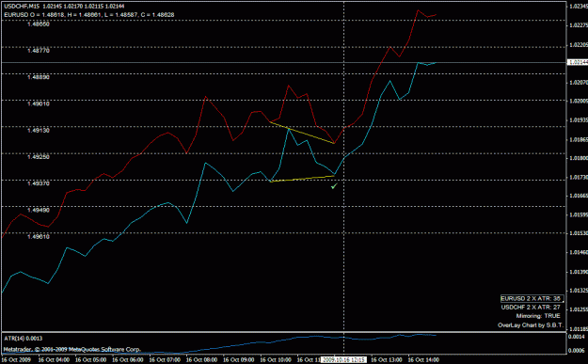Screen dimensions: 588x364
Task: Click the 16 Oct 10:00 time axis label
Action: (x=276, y=360)
